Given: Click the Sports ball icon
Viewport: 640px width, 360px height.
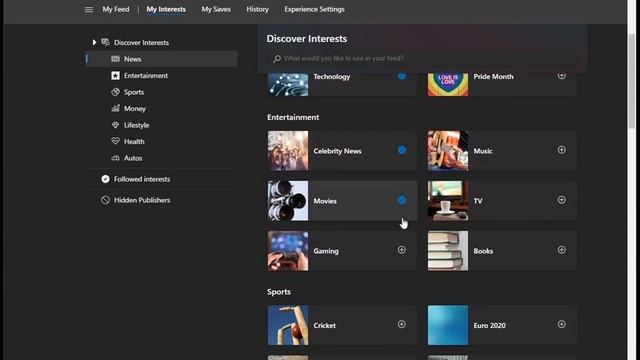Looking at the screenshot, I should (x=116, y=92).
